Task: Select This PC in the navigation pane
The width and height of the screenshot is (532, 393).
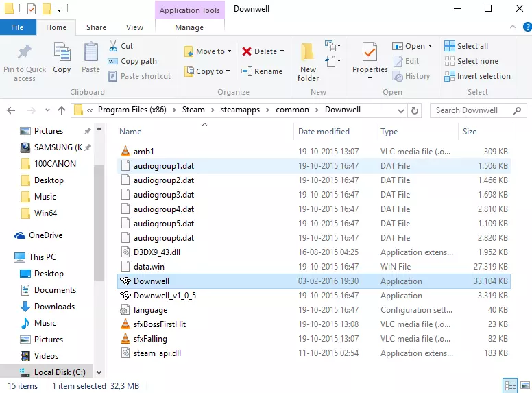Action: [35, 257]
